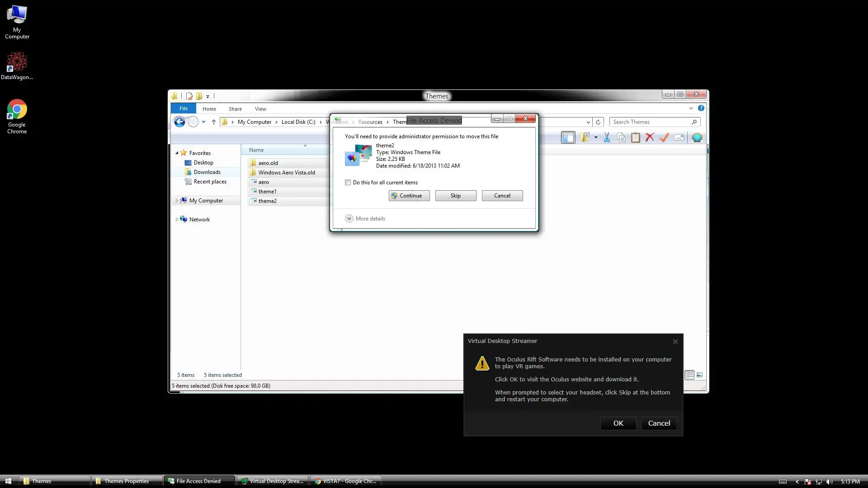Go back with the blue arrow

[179, 122]
